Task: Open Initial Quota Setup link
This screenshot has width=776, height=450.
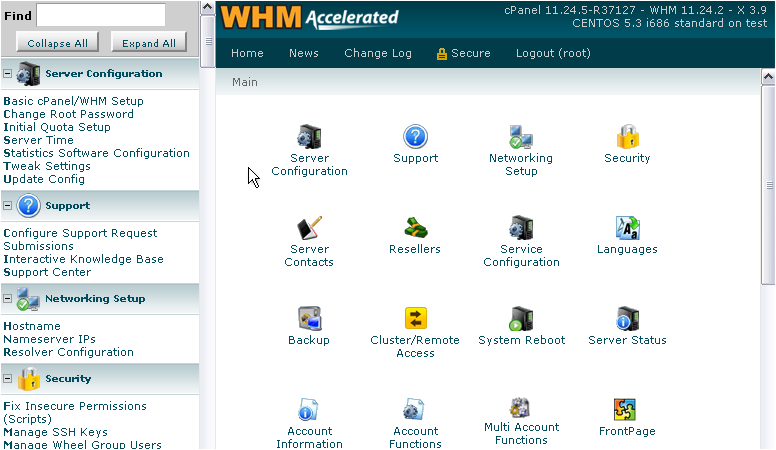Action: (57, 127)
